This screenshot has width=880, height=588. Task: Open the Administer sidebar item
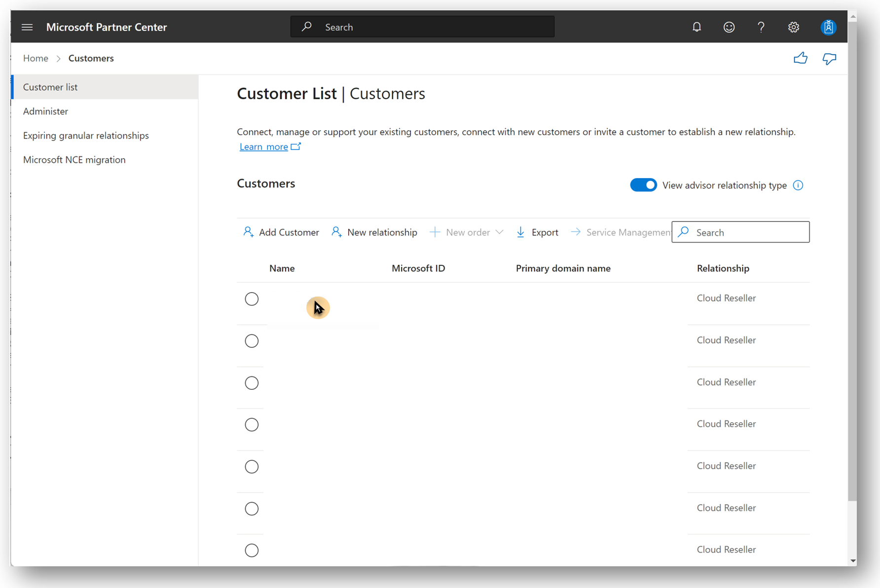[x=45, y=111]
